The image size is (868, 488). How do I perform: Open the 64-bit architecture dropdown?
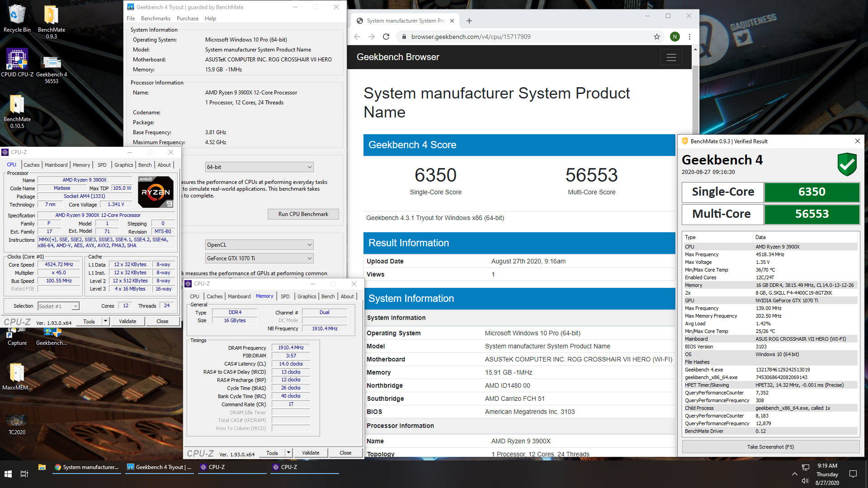click(x=259, y=167)
